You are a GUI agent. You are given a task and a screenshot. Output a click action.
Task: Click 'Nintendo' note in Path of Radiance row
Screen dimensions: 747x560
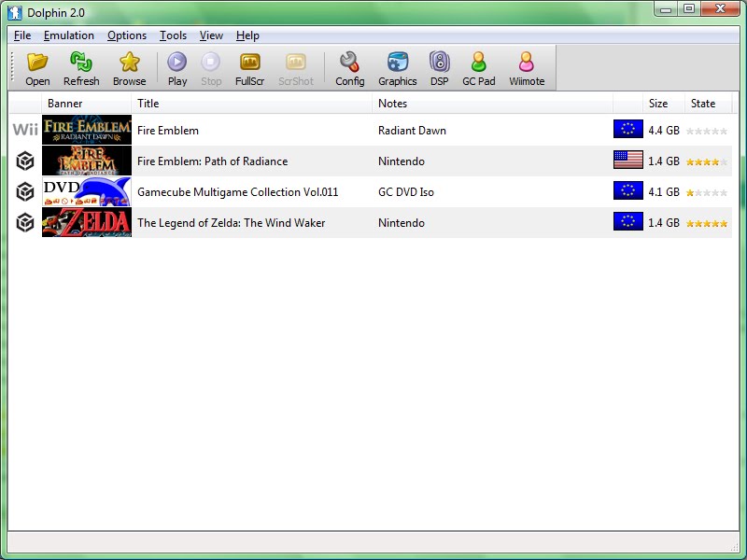pyautogui.click(x=402, y=161)
